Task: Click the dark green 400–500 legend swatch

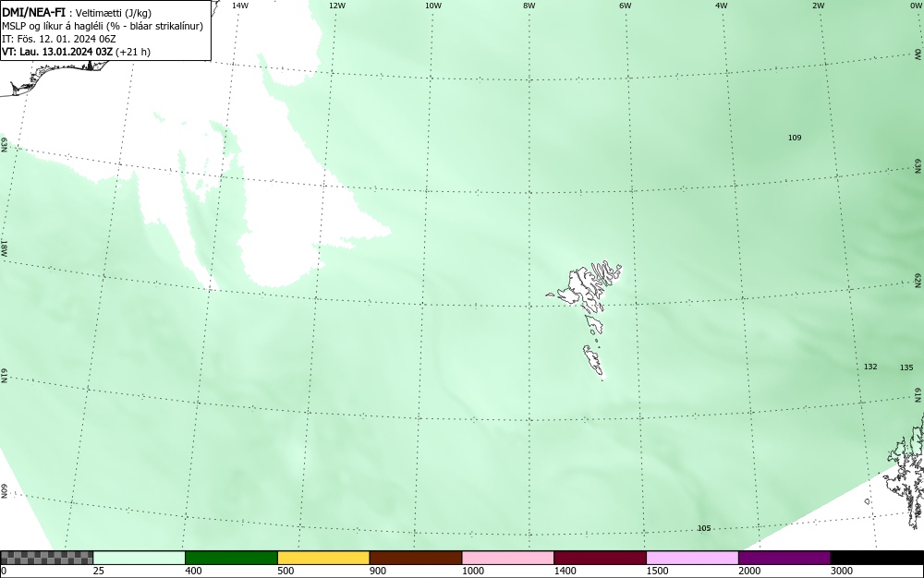Action: tap(231, 558)
